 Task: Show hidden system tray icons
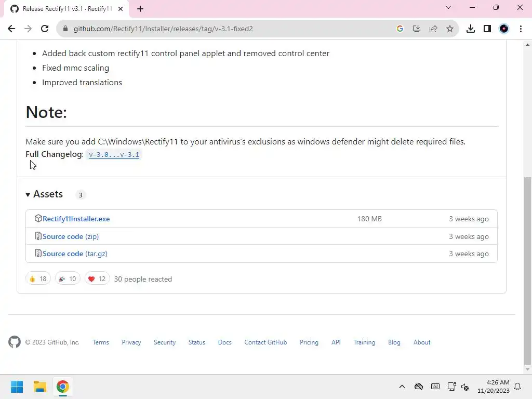point(402,387)
